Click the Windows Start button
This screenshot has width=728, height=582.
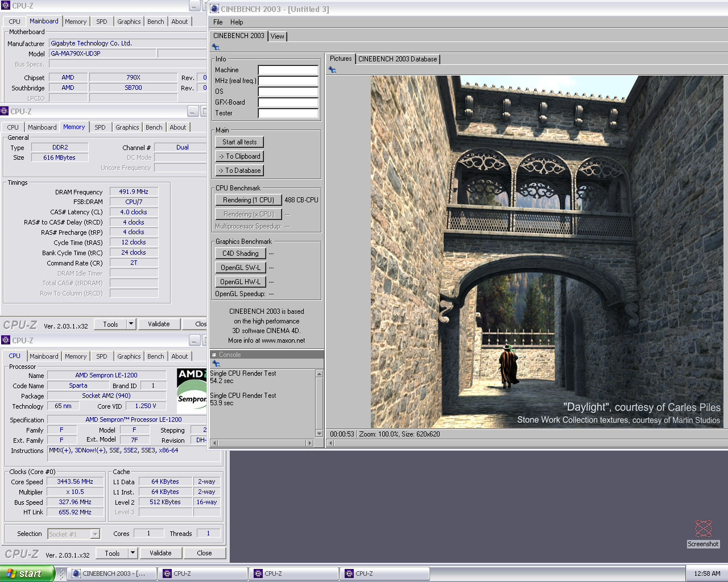pyautogui.click(x=27, y=573)
